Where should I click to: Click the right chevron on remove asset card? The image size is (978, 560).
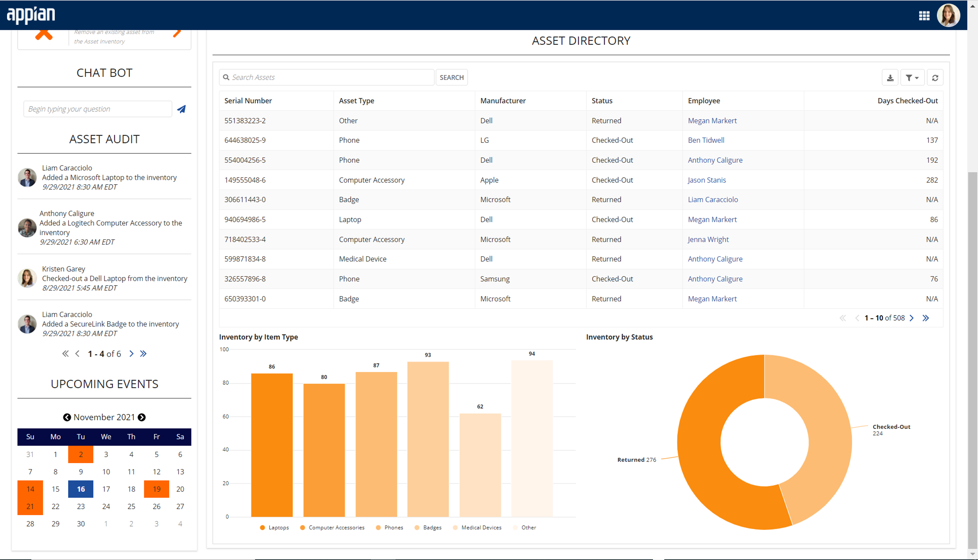pyautogui.click(x=177, y=34)
